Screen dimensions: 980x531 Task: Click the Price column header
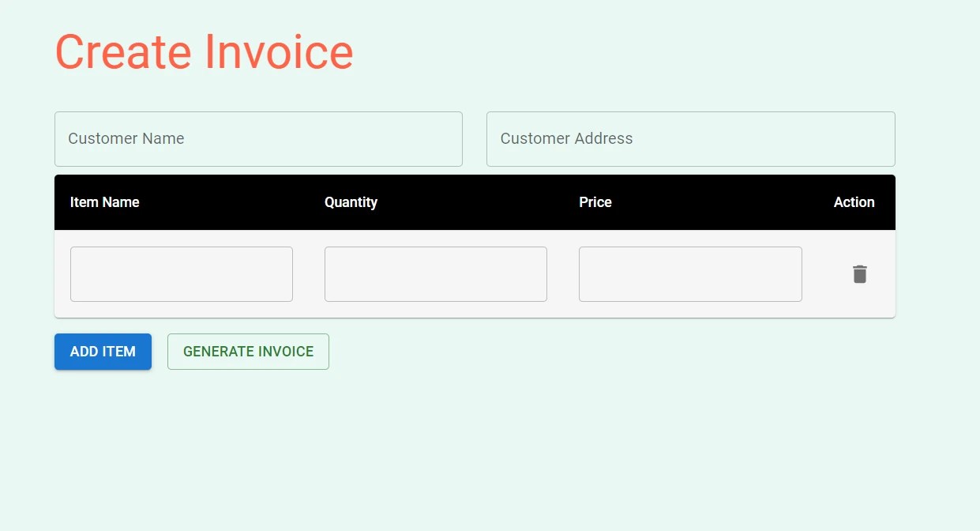click(x=595, y=202)
